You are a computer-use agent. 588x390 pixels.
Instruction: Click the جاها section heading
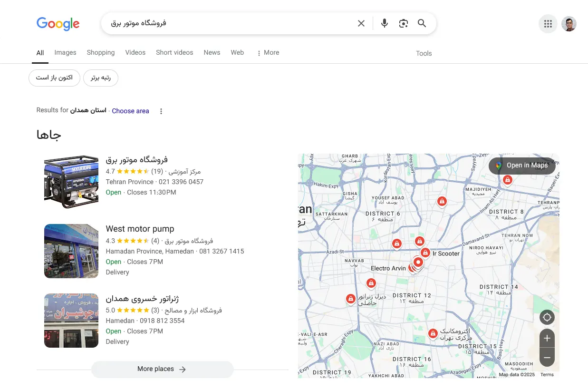point(49,135)
